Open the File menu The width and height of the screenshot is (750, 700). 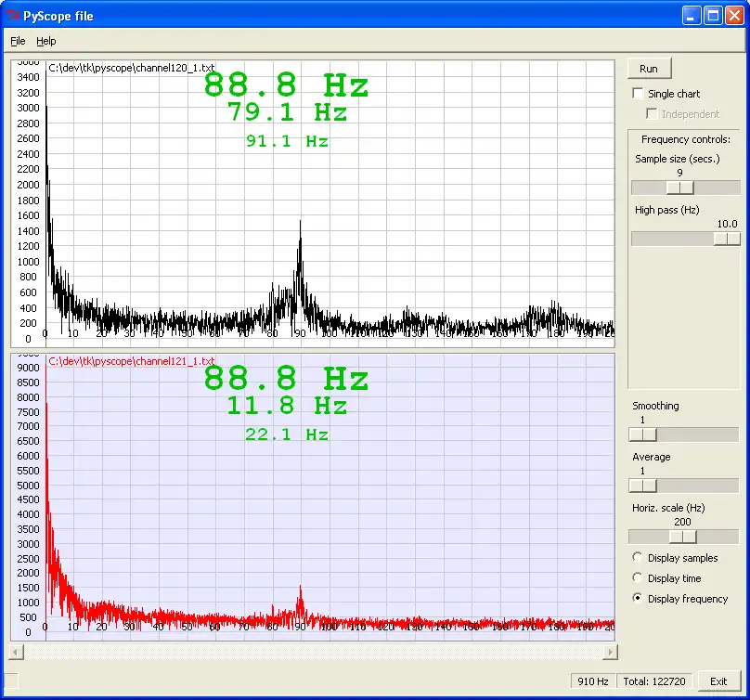pos(18,41)
